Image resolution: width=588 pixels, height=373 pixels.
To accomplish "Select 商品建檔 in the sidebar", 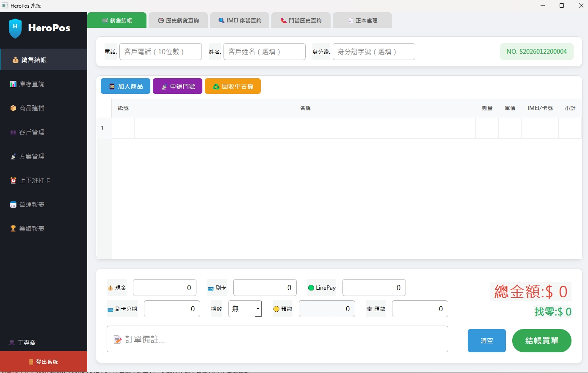I will tap(32, 108).
